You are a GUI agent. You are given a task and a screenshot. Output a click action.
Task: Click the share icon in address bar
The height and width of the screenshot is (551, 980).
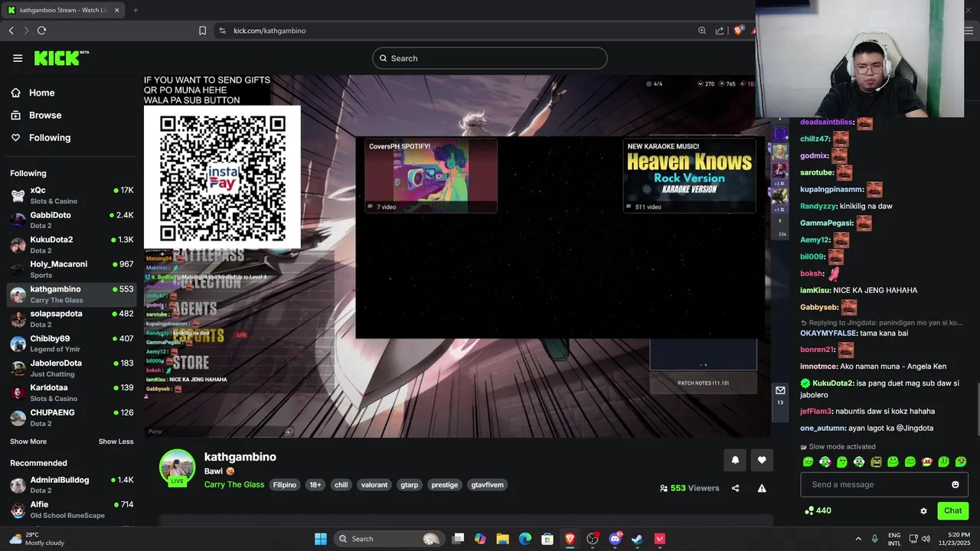coord(720,31)
